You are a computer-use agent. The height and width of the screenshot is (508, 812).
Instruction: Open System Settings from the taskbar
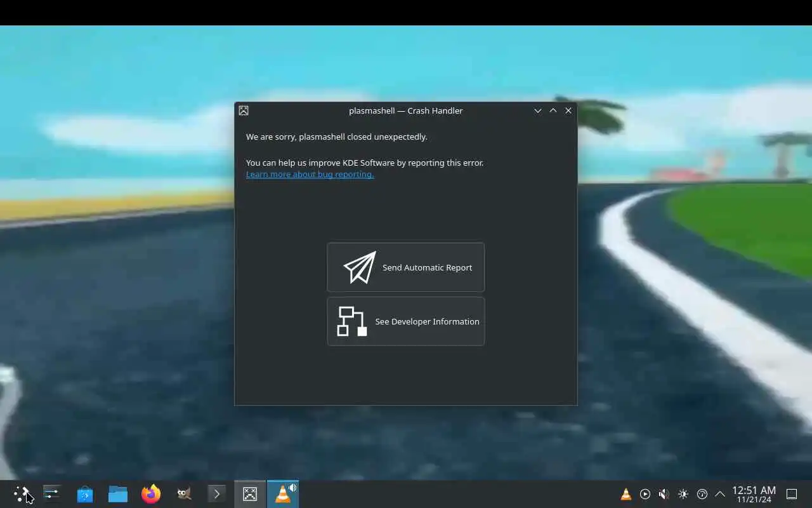click(x=52, y=494)
